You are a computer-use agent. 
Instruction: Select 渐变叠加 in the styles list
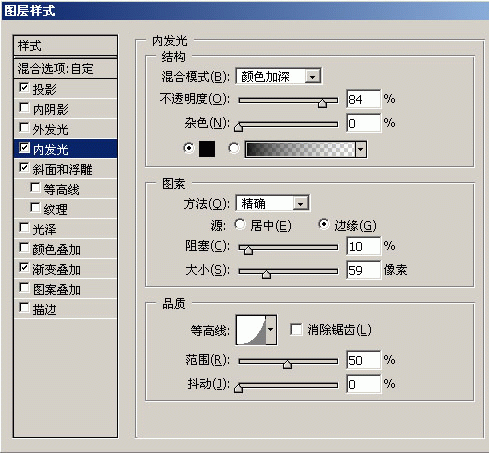coord(65,269)
